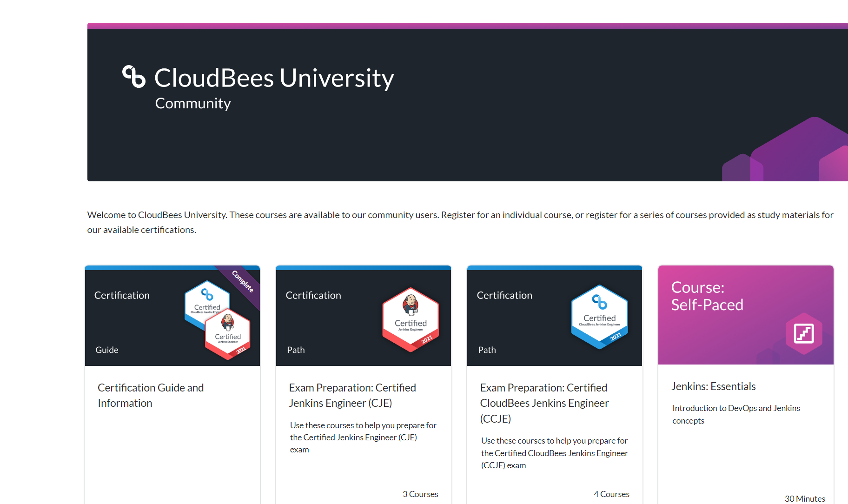Click Introduction to DevOps and Jenkins concepts text

[736, 414]
